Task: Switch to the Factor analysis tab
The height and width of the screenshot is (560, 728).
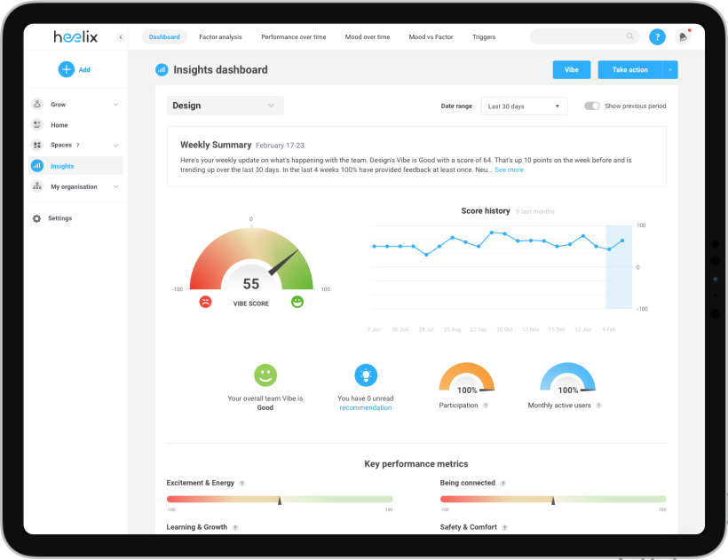Action: pos(220,37)
